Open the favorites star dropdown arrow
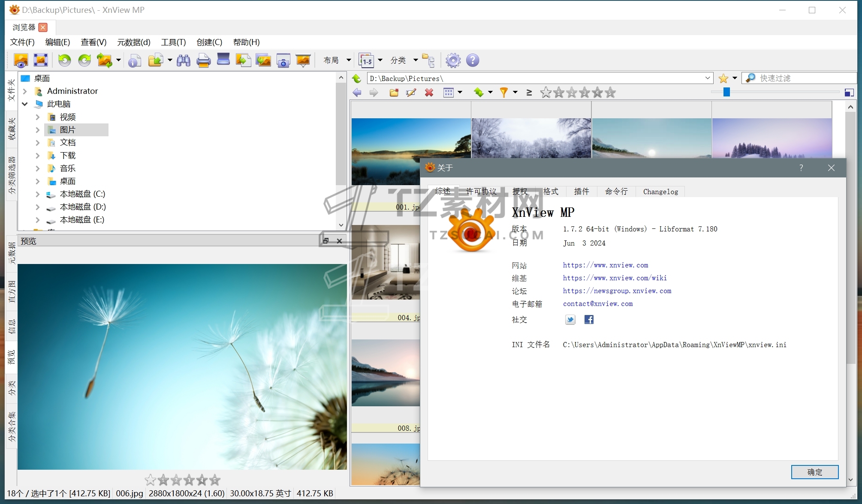The image size is (862, 504). 735,78
